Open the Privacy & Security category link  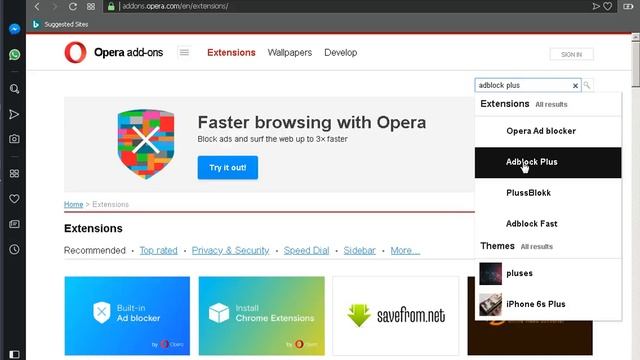[230, 250]
